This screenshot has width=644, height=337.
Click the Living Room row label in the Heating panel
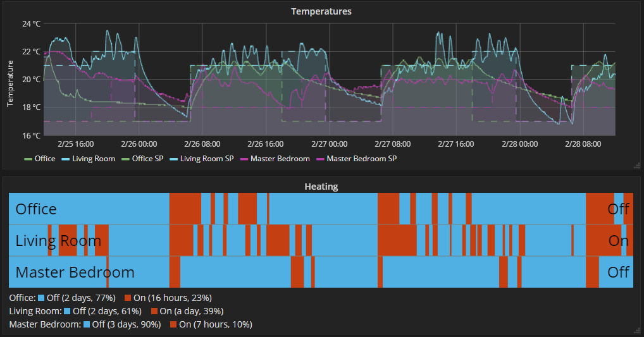click(x=58, y=240)
